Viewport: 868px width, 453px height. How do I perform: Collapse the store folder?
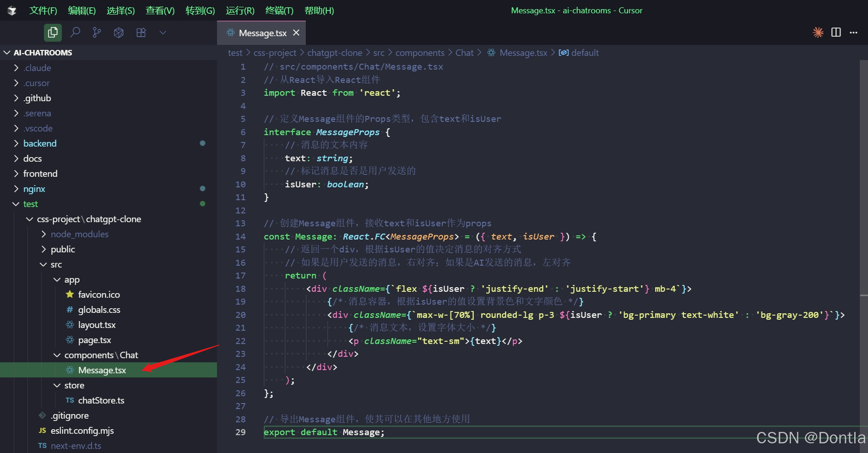coord(108,385)
